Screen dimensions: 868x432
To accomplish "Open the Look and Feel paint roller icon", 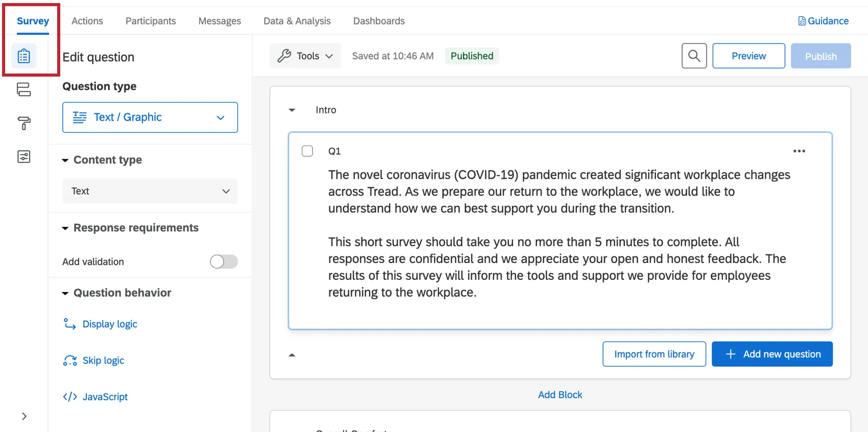I will click(24, 123).
